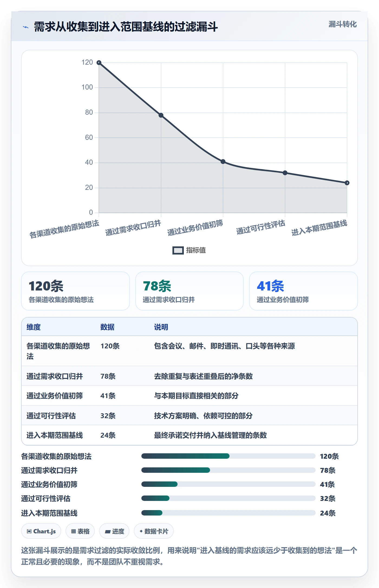Click the bar icon in 进度 chip
The image size is (379, 588).
tap(108, 532)
